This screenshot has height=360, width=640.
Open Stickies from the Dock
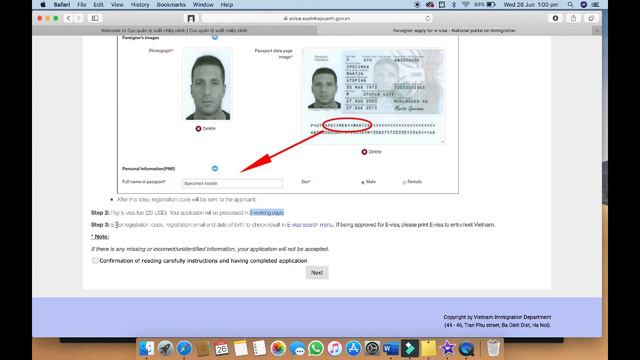tap(428, 349)
